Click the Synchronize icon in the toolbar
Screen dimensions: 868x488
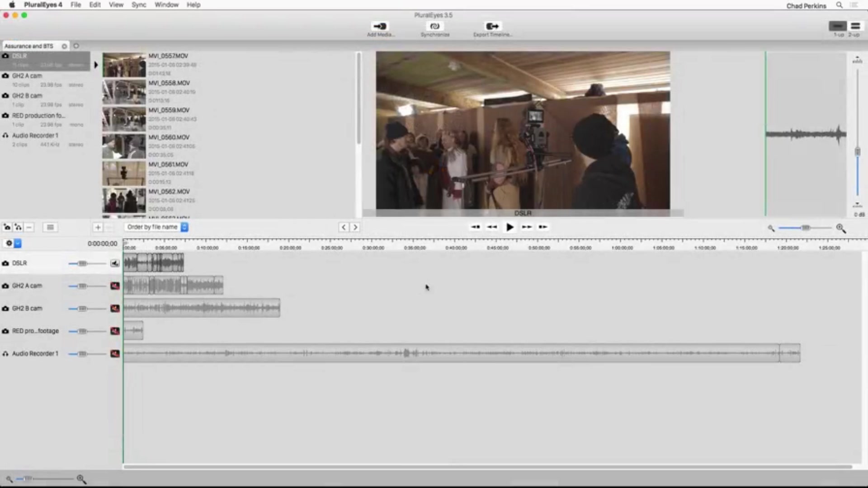pos(434,26)
